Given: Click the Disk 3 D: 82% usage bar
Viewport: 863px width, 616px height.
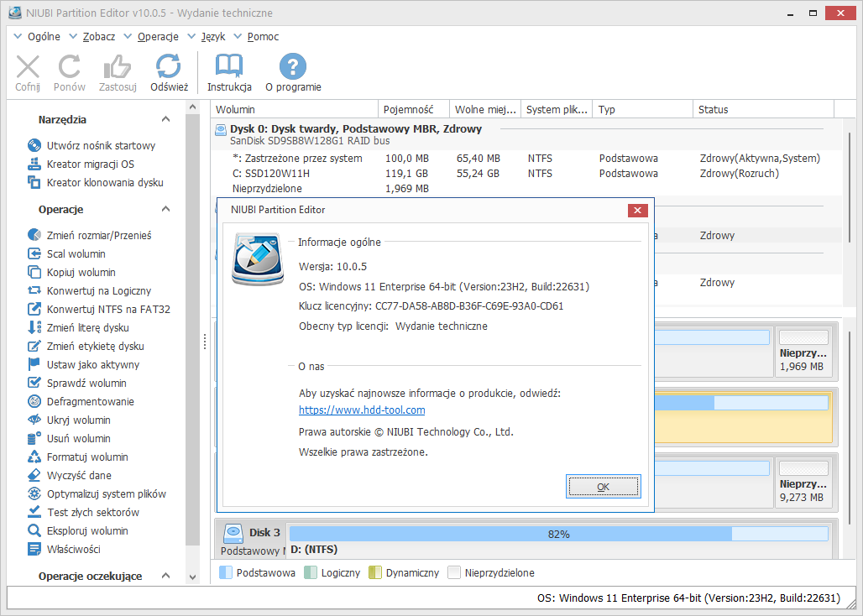Looking at the screenshot, I should (x=558, y=534).
